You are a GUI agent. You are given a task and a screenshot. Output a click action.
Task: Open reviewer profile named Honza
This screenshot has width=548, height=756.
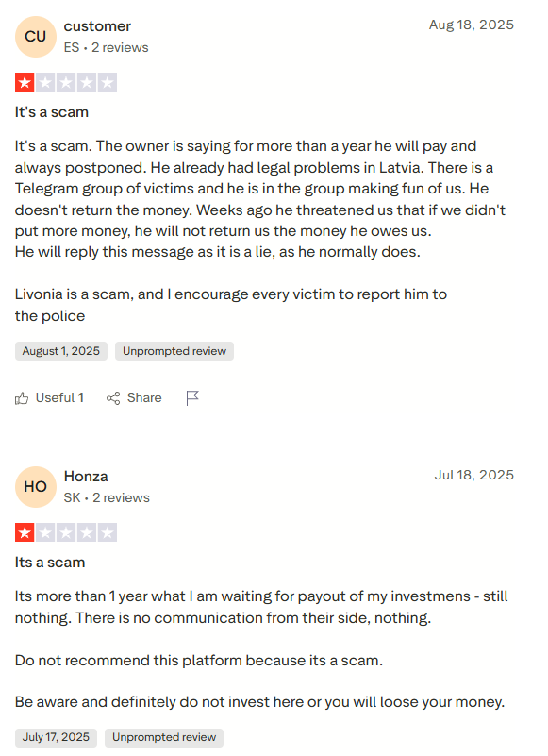coord(86,477)
